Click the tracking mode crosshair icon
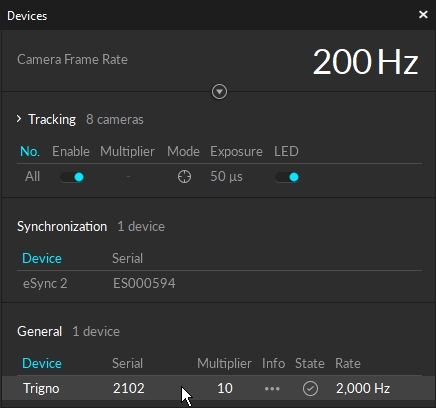436x408 pixels. point(184,177)
